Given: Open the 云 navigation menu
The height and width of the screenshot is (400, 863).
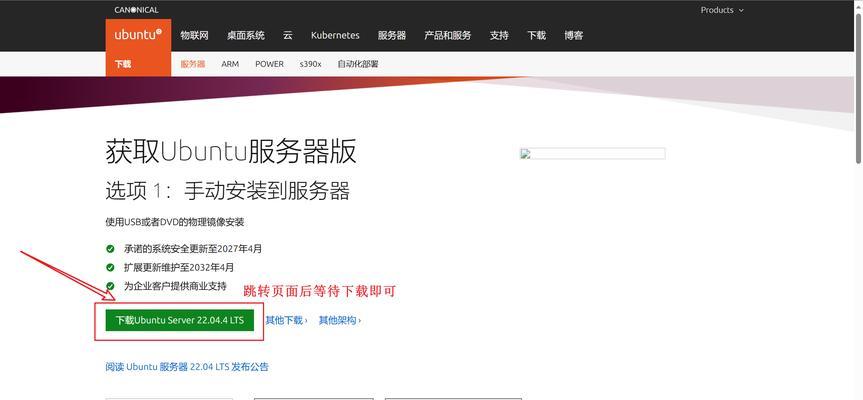Looking at the screenshot, I should (288, 35).
